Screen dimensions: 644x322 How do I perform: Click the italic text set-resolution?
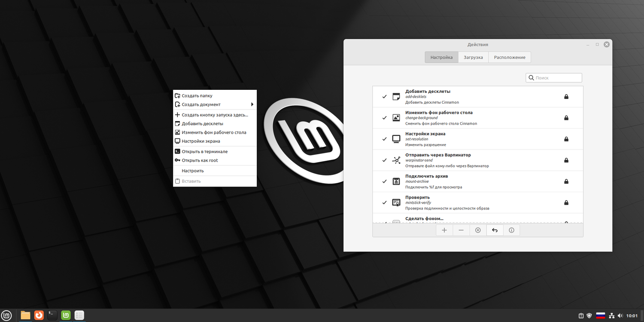(x=416, y=139)
